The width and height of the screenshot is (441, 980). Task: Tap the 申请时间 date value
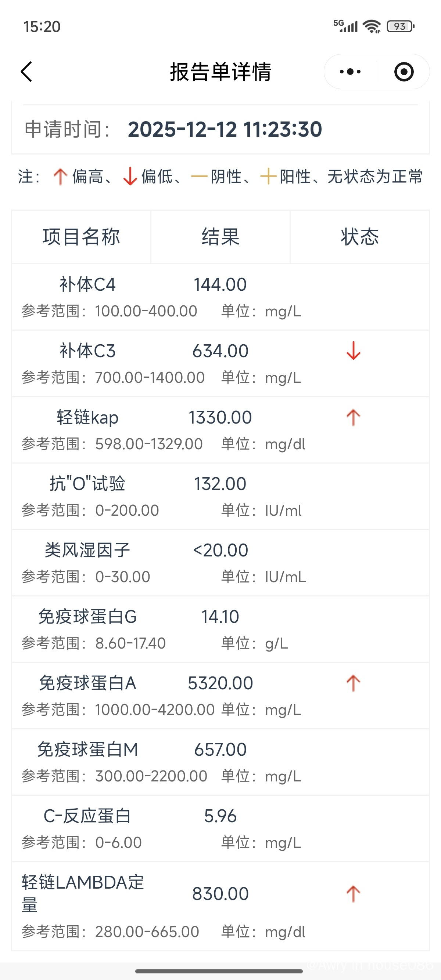(225, 129)
